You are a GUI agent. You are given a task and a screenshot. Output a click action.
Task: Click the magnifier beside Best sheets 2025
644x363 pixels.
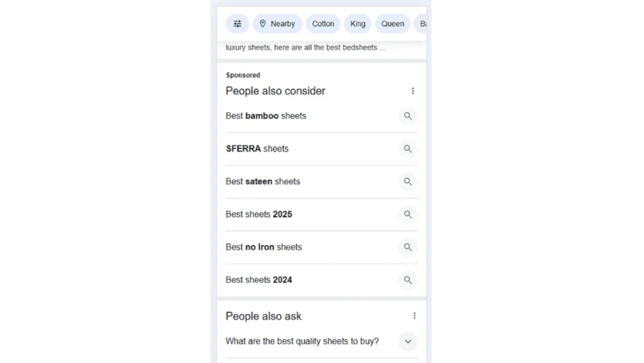(x=408, y=214)
